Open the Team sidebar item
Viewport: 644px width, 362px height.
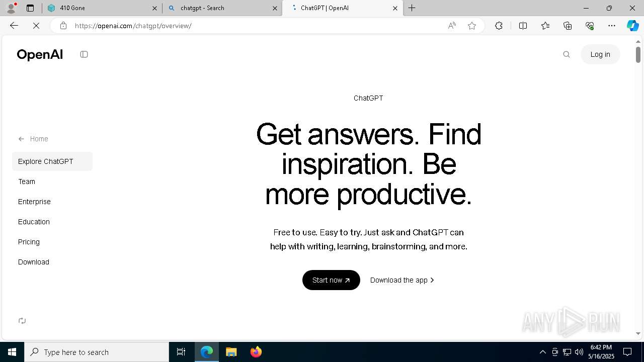click(27, 182)
